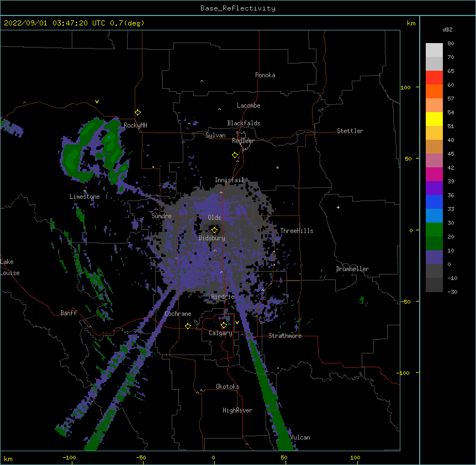Select the radar site diamond between Olds and Didsbury
The image size is (476, 465).
click(214, 230)
